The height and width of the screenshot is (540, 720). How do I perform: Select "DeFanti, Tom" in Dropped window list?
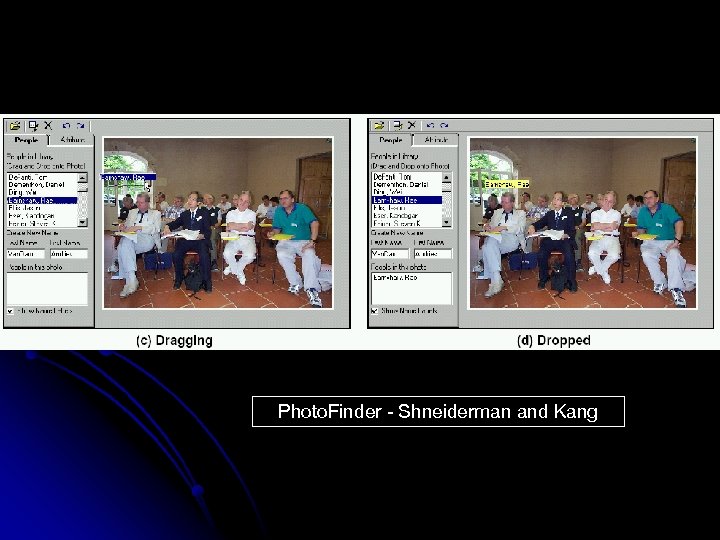[407, 177]
